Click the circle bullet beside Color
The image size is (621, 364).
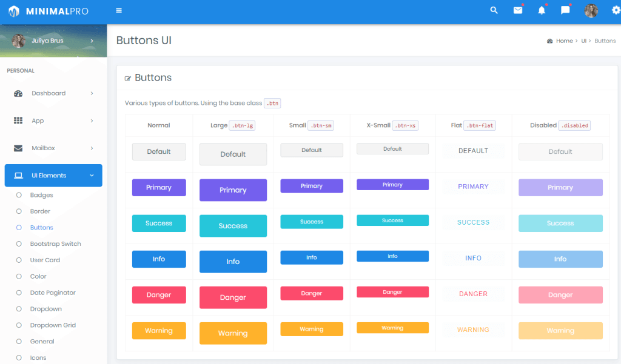tap(19, 276)
